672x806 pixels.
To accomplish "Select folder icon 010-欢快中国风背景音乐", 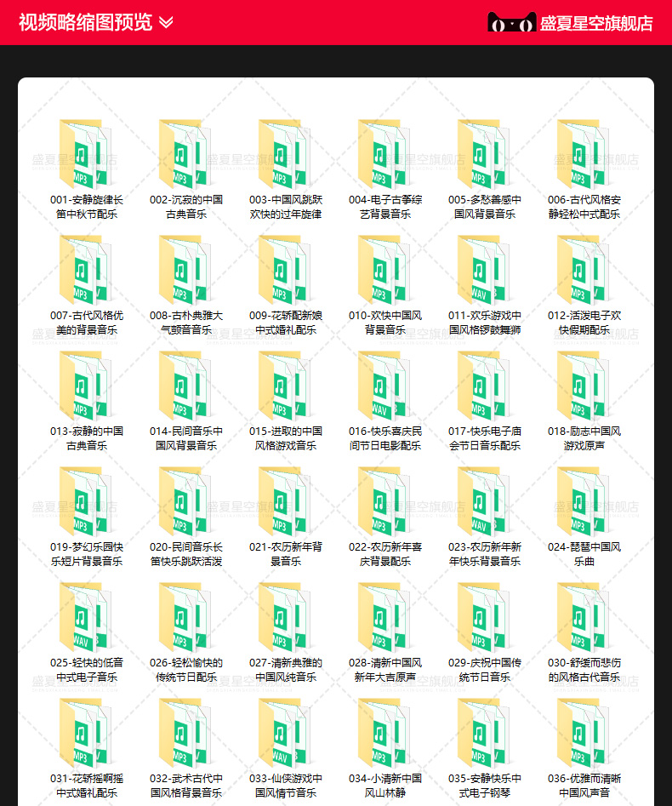I will [384, 270].
